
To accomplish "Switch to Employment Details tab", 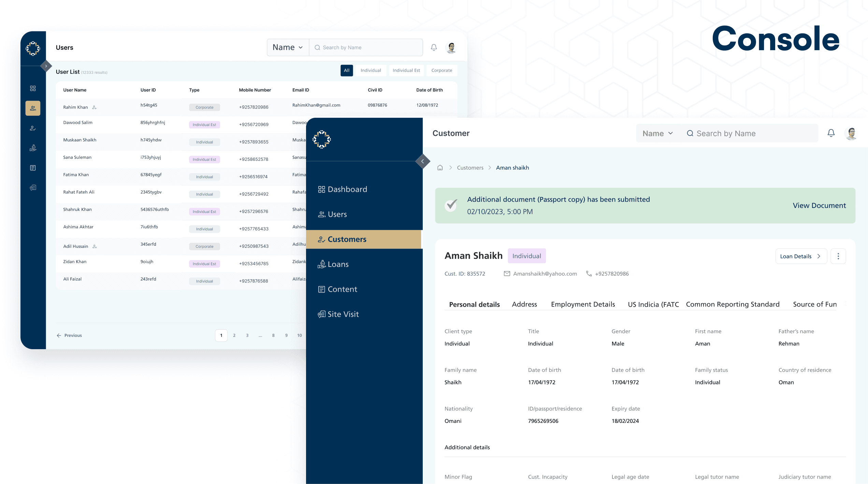I will [x=583, y=304].
